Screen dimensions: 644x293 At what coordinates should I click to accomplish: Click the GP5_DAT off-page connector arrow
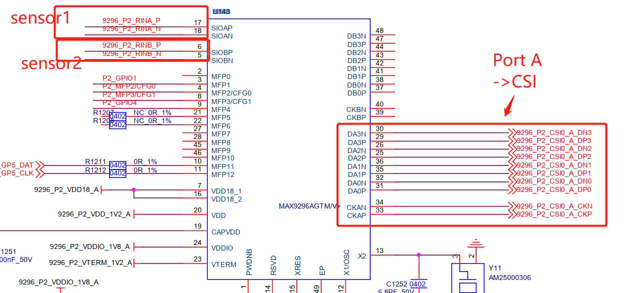pos(40,165)
